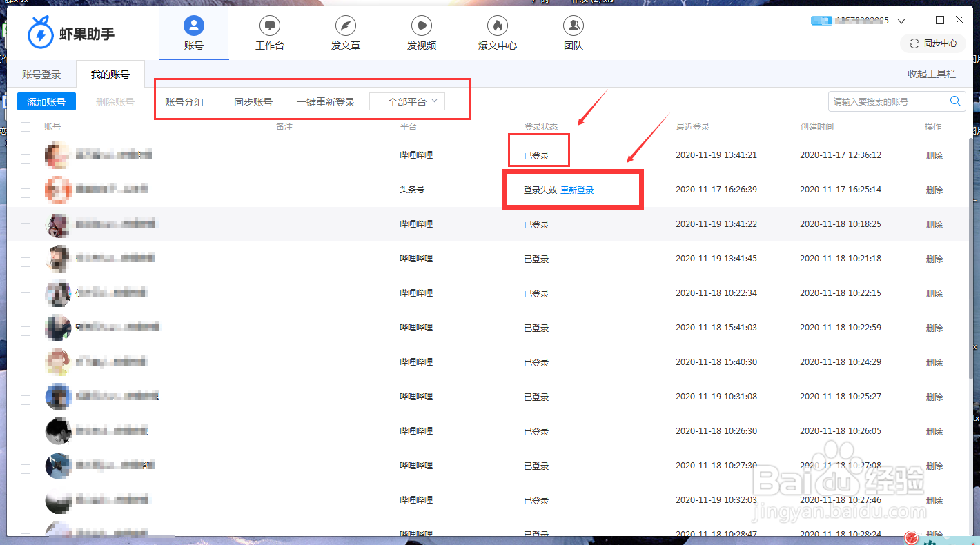The height and width of the screenshot is (545, 980).
Task: Open the system tray dropdown arrow near phone number
Action: click(902, 20)
